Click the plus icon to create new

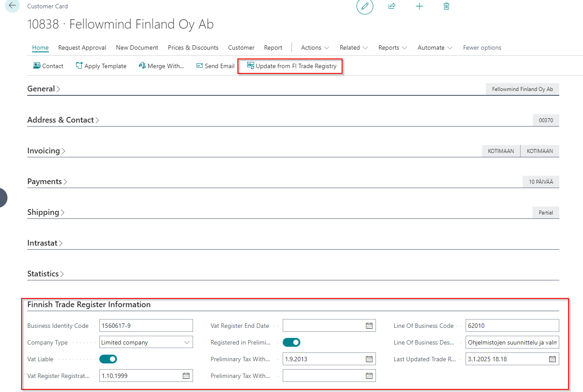click(x=419, y=7)
